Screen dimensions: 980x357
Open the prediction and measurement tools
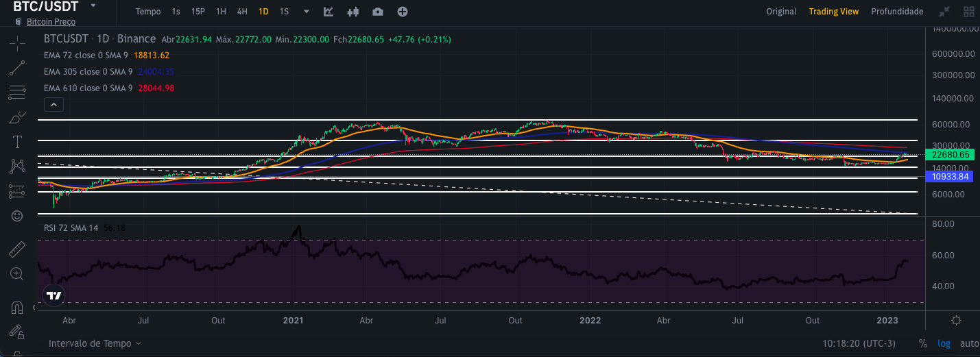17,191
